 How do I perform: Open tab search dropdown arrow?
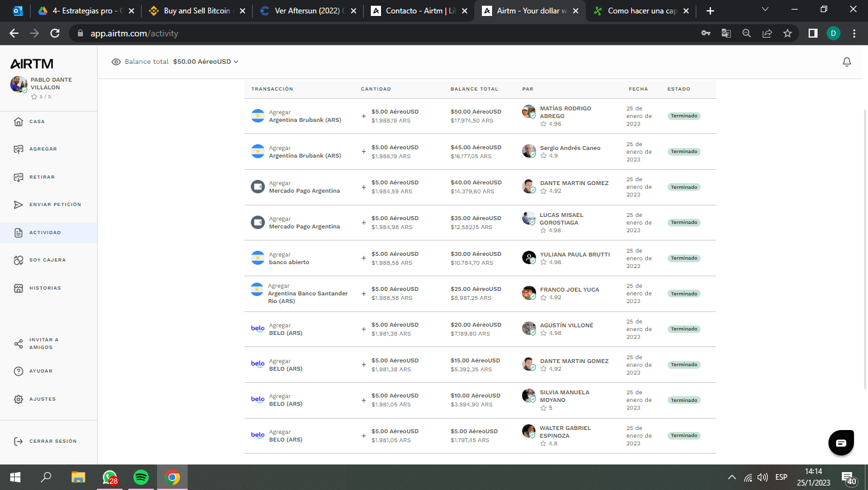pyautogui.click(x=765, y=10)
